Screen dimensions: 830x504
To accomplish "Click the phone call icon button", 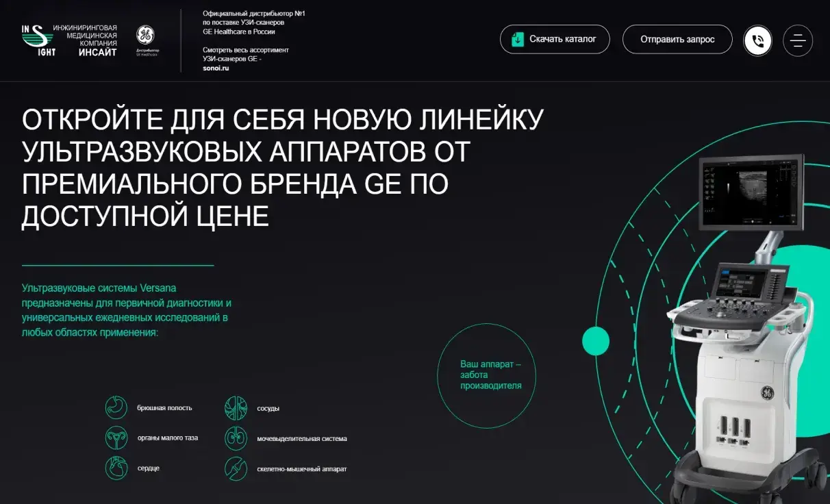I will click(758, 40).
